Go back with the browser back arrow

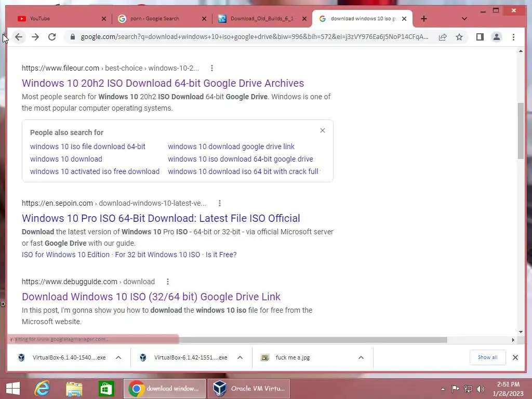[19, 37]
